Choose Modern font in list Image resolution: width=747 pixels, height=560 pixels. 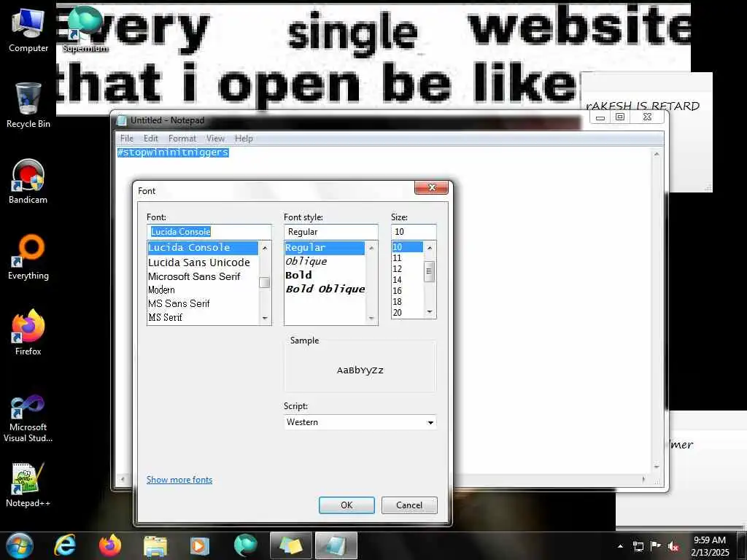click(x=203, y=290)
